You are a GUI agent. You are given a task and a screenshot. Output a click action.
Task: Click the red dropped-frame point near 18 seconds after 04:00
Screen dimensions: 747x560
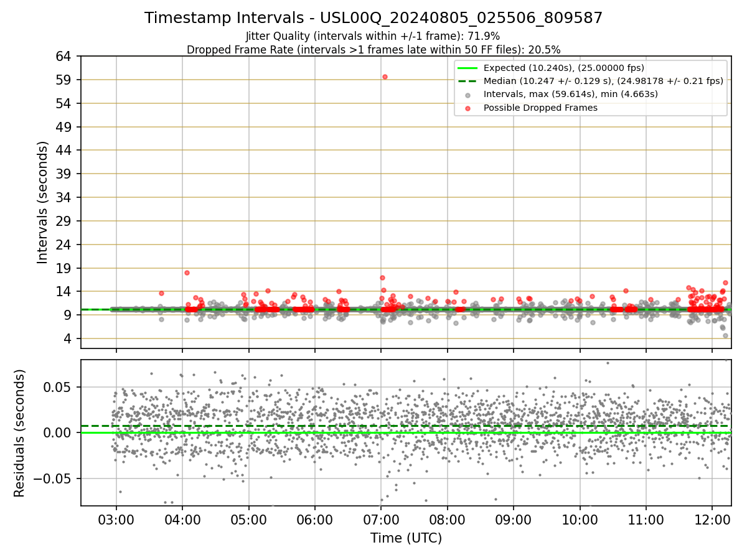[x=187, y=273]
